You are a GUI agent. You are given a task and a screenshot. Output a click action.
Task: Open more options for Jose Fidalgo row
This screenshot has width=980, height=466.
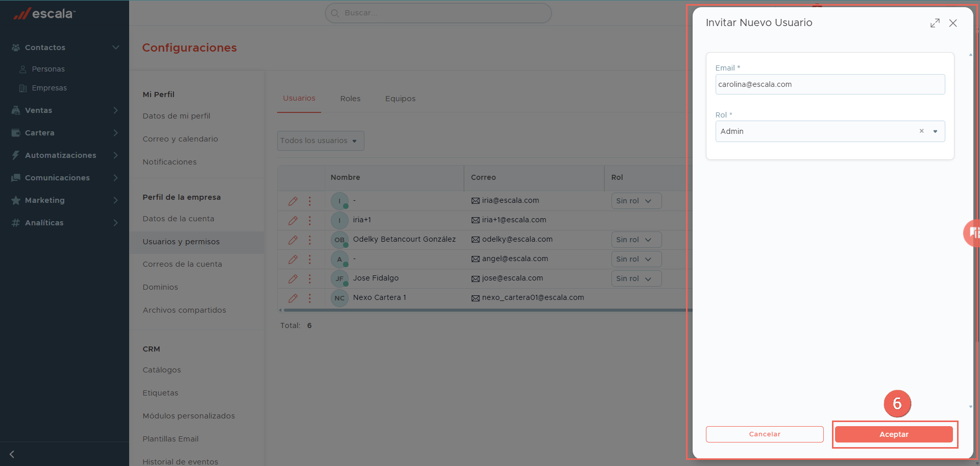310,279
